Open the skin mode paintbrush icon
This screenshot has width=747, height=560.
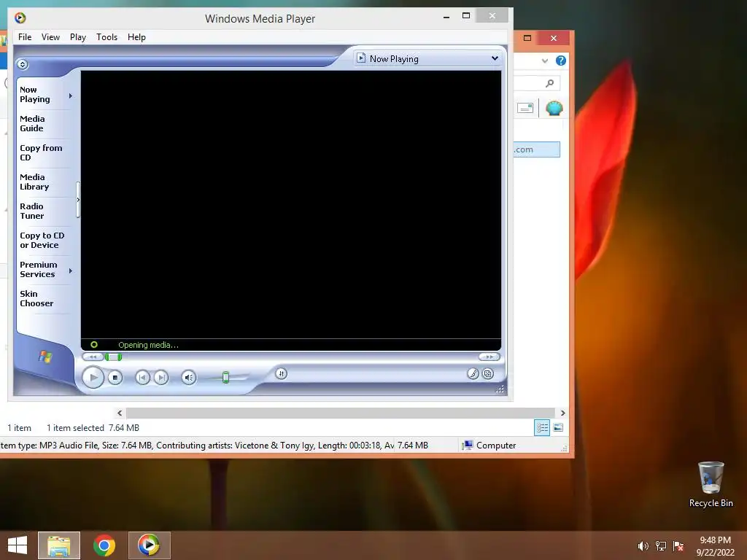click(473, 374)
